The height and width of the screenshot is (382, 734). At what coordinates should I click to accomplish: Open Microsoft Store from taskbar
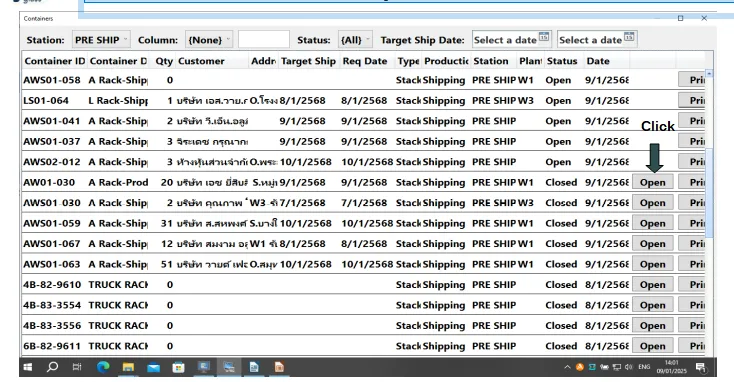click(x=178, y=367)
